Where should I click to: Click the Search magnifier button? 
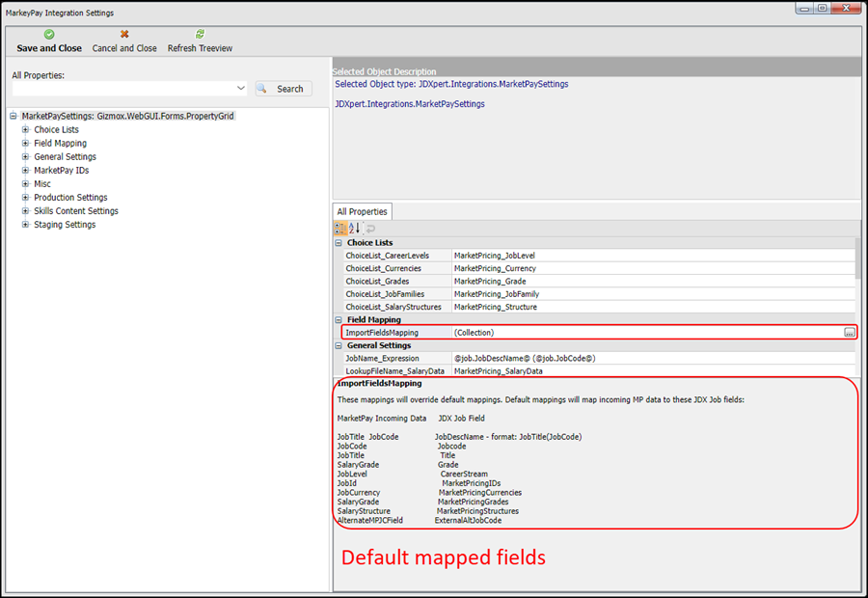(284, 89)
